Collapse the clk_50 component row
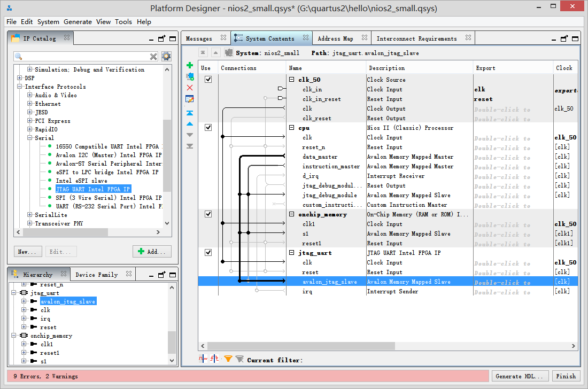Image resolution: width=588 pixels, height=389 pixels. click(292, 80)
